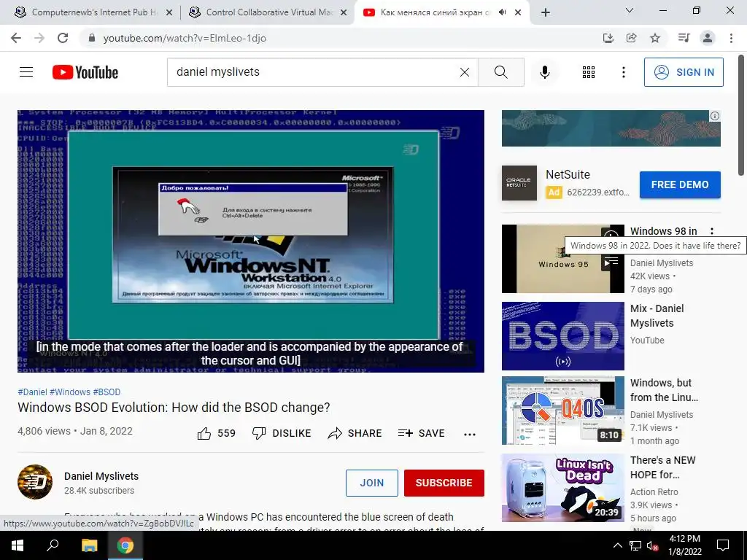Open the Chrome profile avatar
The image size is (747, 560).
(708, 38)
